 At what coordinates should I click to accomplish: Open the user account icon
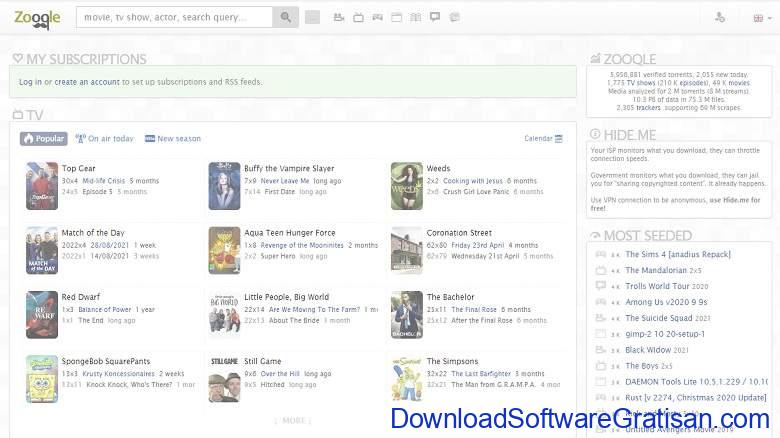point(719,17)
